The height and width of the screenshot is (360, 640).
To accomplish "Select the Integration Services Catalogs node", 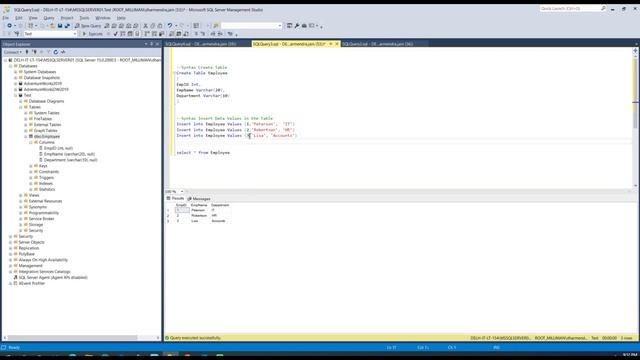I will coord(44,271).
